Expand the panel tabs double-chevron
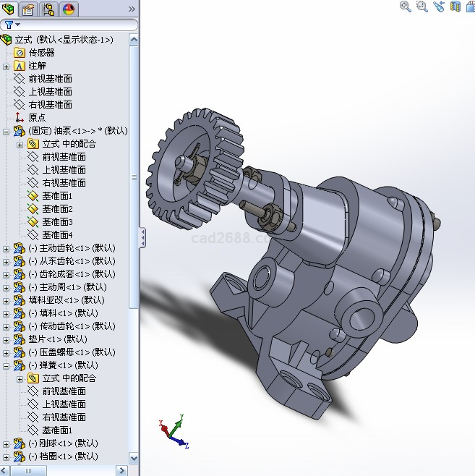475x476 pixels. point(131,9)
